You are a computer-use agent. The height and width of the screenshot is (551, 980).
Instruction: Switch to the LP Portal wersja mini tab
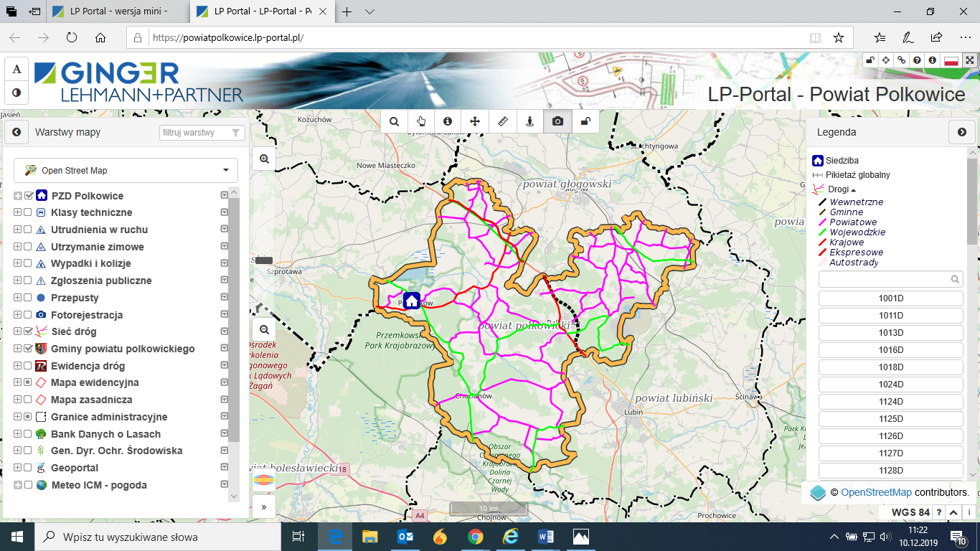(x=118, y=11)
